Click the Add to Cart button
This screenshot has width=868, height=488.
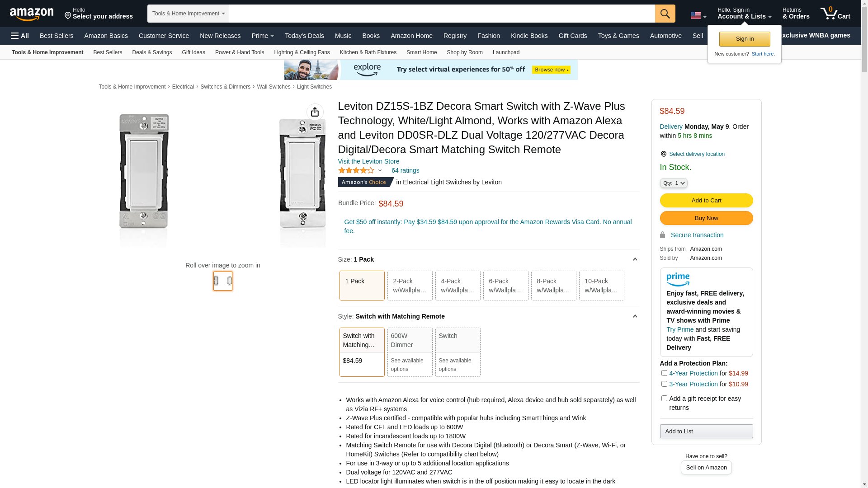click(706, 201)
